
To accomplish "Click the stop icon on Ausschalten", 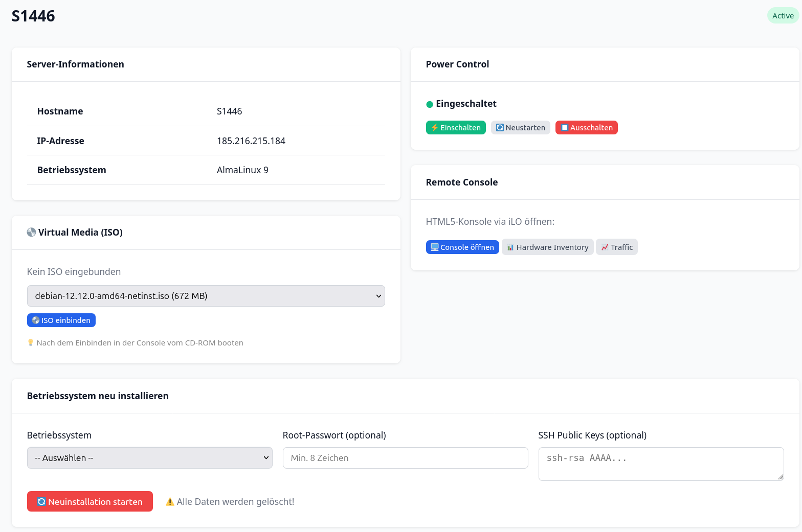I will tap(564, 128).
